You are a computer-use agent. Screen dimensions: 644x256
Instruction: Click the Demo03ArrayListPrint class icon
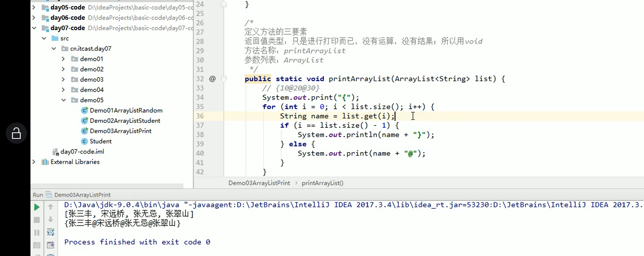pos(85,131)
